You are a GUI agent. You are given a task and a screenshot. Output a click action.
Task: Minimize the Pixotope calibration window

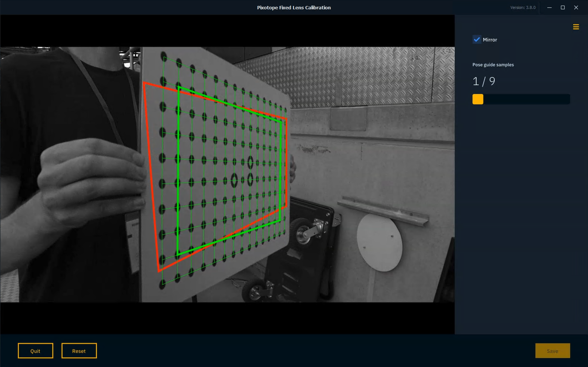click(x=550, y=7)
